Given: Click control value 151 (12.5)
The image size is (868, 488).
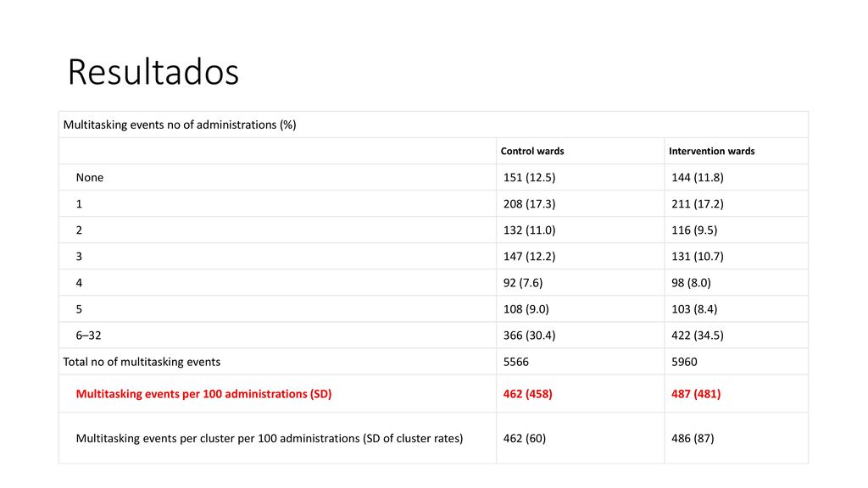Looking at the screenshot, I should tap(529, 178).
